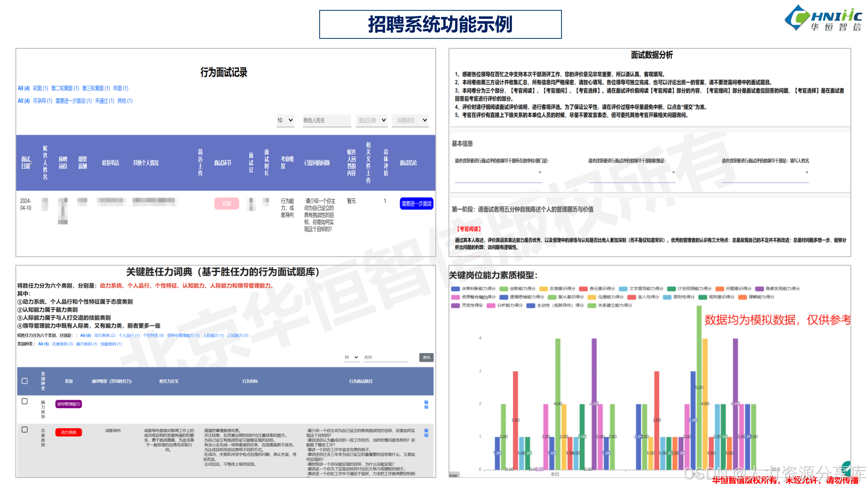Toggle the 决策判断能力得分 legend swatch
The height and width of the screenshot is (488, 868).
(455, 289)
